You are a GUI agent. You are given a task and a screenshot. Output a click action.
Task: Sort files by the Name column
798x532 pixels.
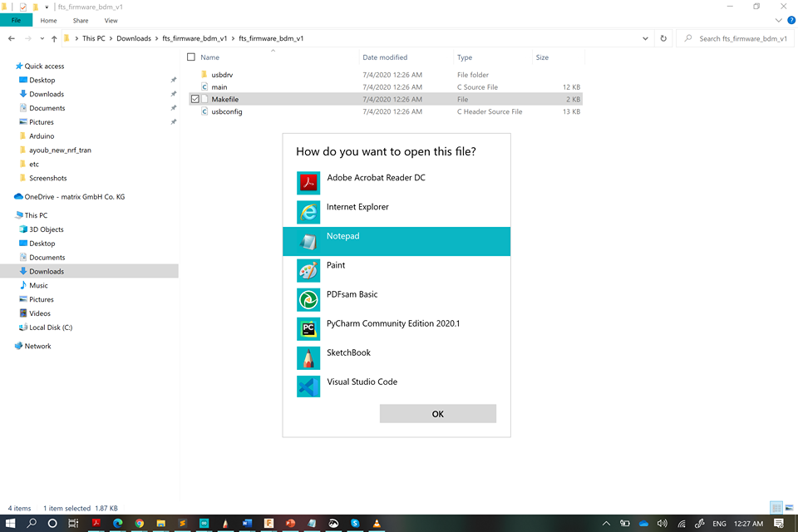point(209,57)
